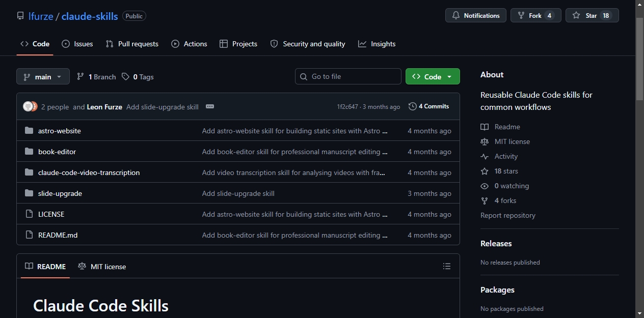Image resolution: width=644 pixels, height=318 pixels.
Task: Click the scrollbar up arrow
Action: 639,4
